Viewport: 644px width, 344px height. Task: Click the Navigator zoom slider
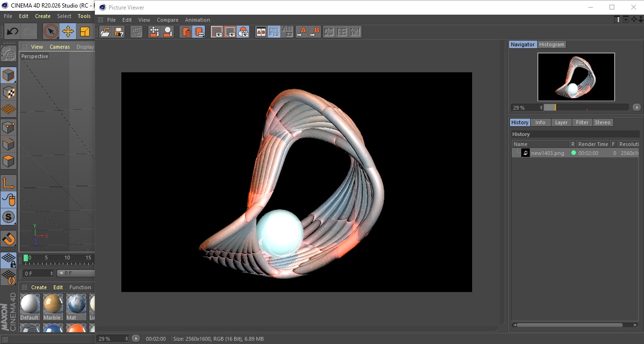coord(586,108)
